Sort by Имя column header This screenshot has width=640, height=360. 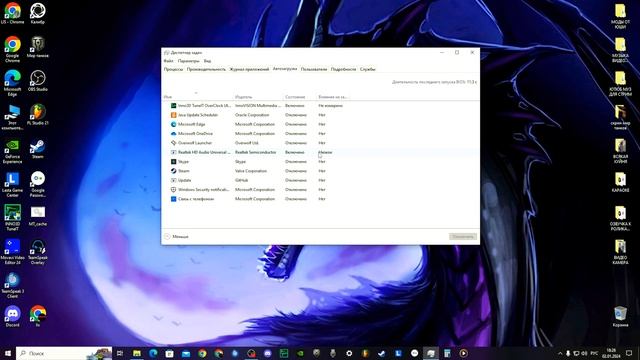coord(198,97)
